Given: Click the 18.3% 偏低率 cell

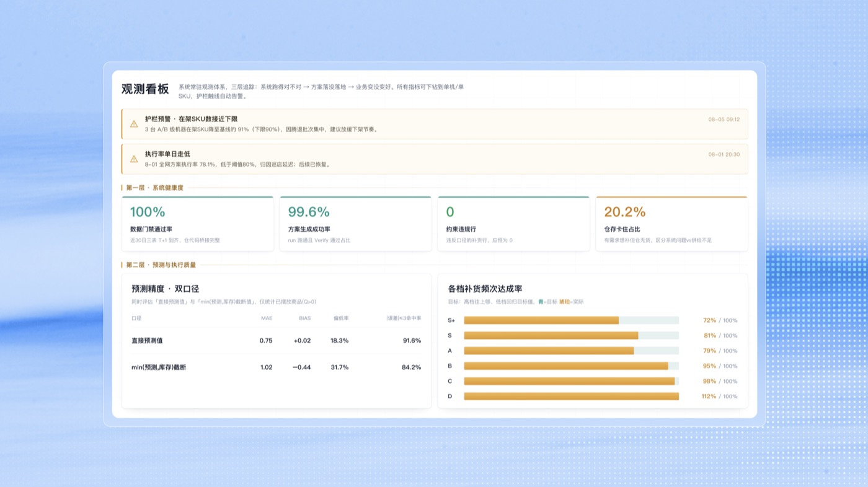Looking at the screenshot, I should coord(340,341).
